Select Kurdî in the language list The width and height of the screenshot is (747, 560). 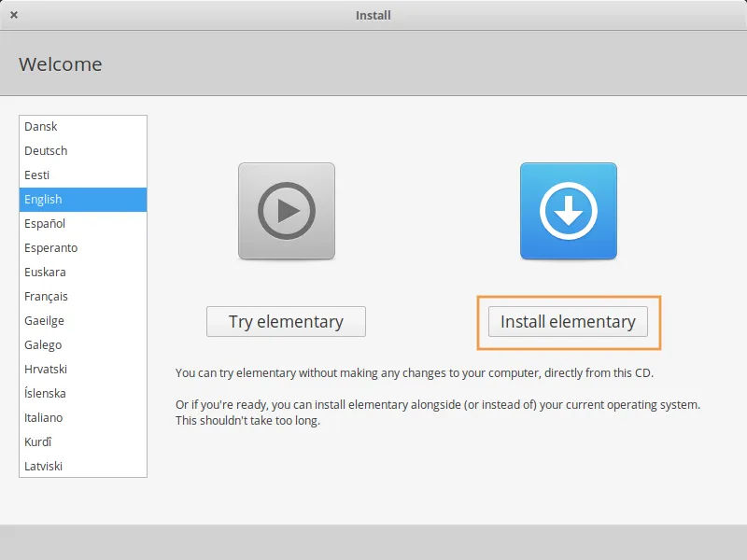pos(83,442)
